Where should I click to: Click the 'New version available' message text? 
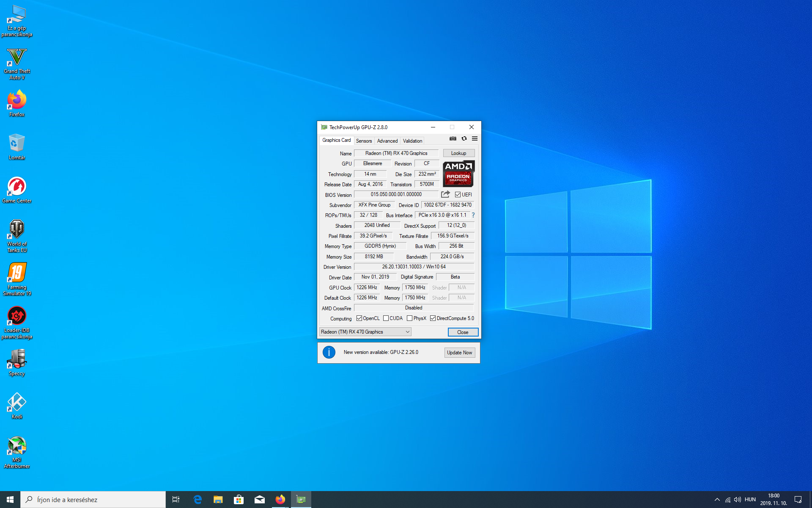[381, 352]
